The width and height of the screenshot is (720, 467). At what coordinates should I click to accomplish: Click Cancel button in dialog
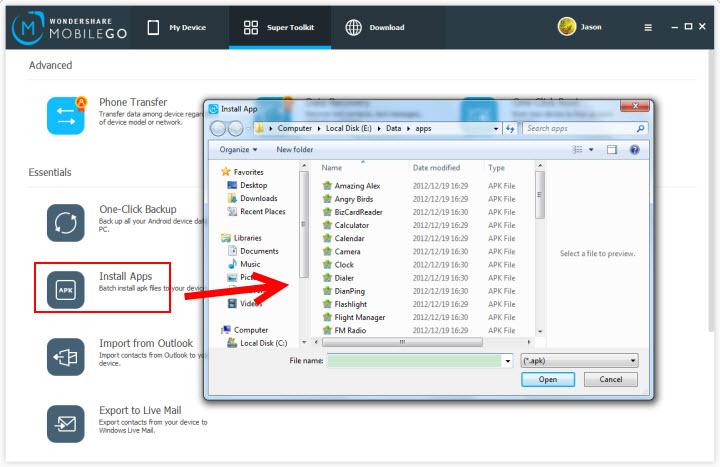611,380
